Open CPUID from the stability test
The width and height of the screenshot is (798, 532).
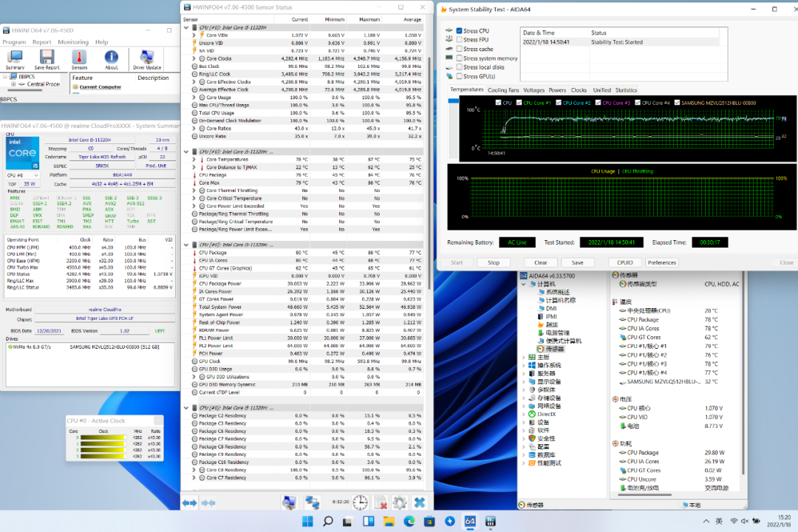(x=625, y=263)
